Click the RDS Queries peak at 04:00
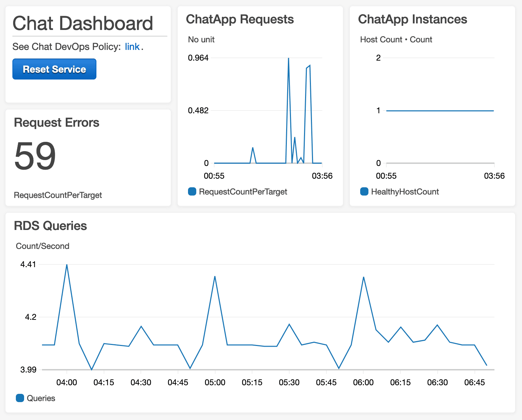This screenshot has height=420, width=522. 67,265
